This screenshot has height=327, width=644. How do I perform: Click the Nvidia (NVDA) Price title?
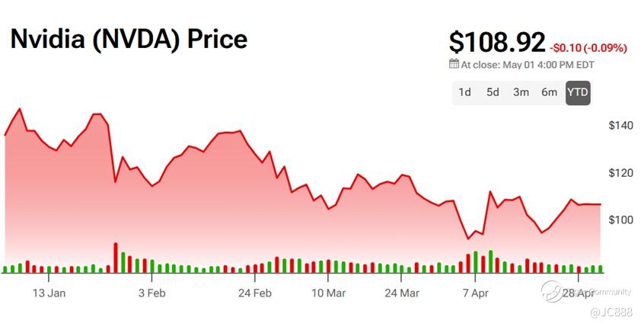click(x=129, y=40)
